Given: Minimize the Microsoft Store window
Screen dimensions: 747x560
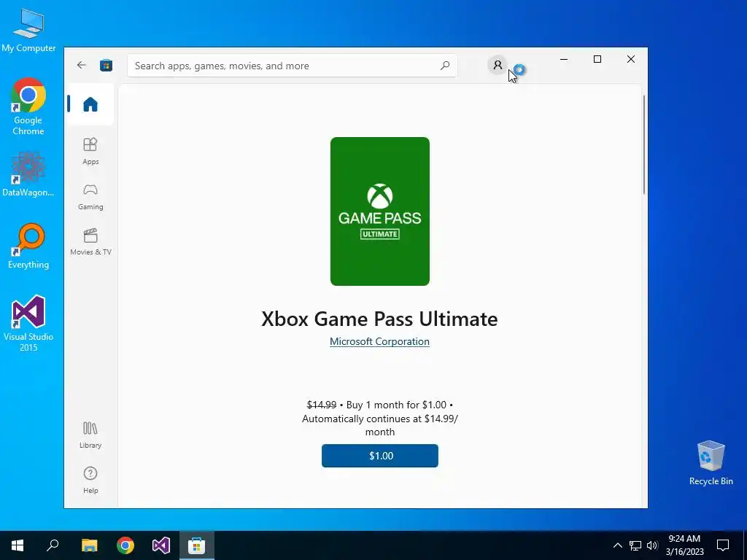Looking at the screenshot, I should click(564, 59).
